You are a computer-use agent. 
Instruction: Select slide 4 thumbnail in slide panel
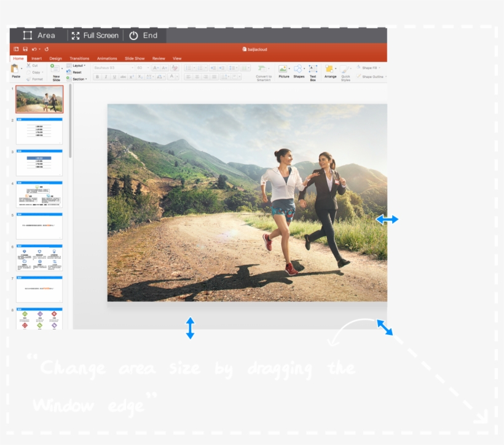click(39, 195)
